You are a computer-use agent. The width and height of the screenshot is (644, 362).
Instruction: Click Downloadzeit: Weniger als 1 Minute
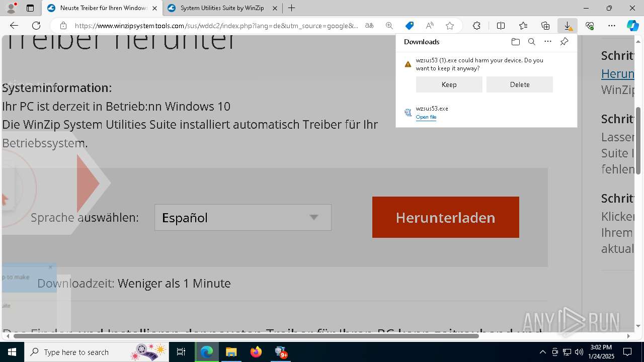pos(134,283)
